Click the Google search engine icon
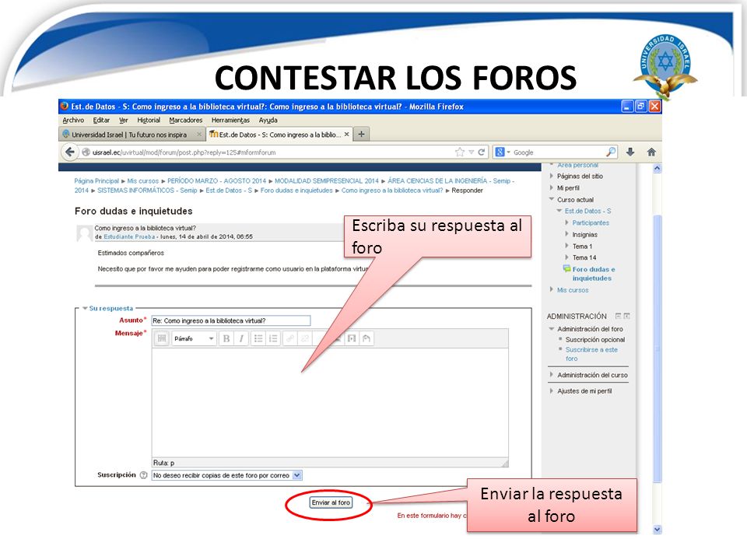Viewport: 747px width, 560px height. pos(500,152)
